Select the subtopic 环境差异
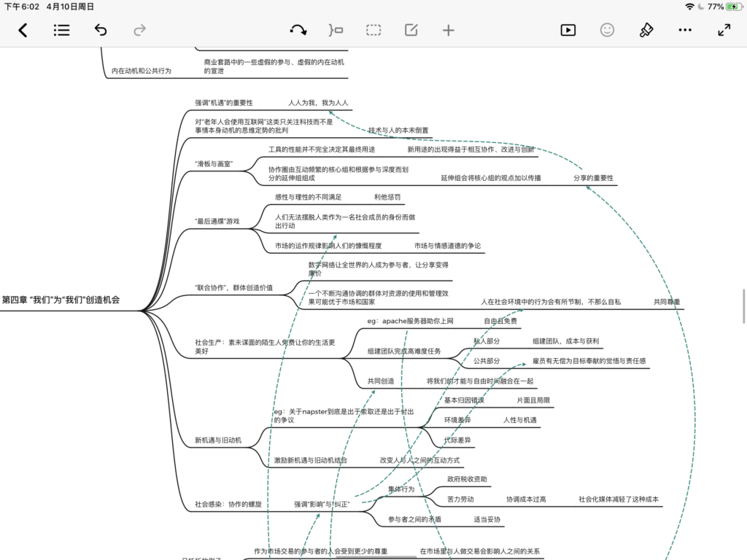 [457, 420]
